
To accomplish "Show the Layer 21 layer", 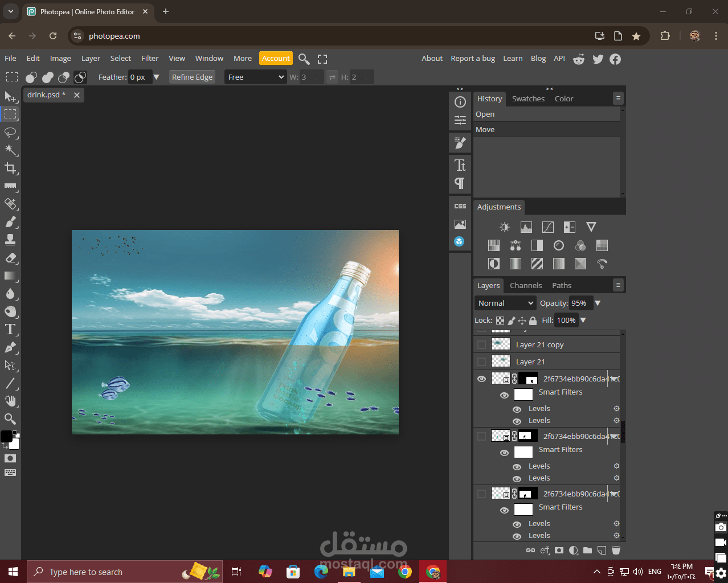I will (482, 362).
